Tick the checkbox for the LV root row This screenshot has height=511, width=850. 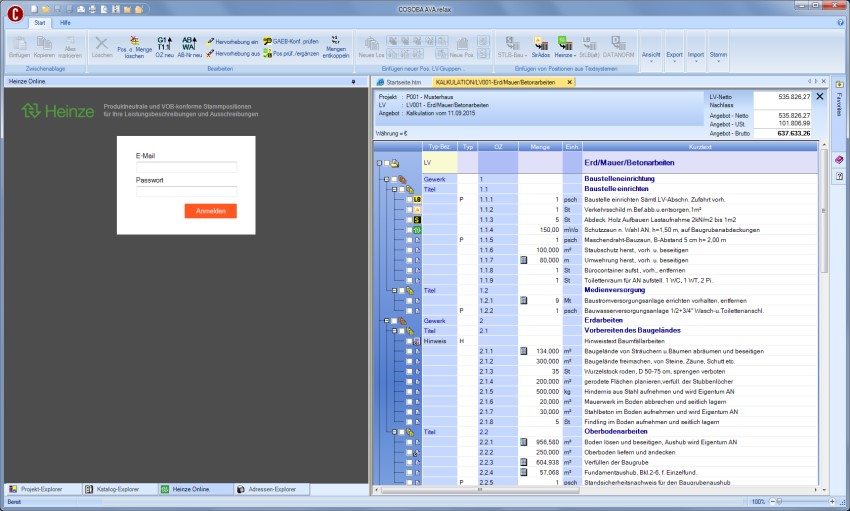click(x=387, y=163)
